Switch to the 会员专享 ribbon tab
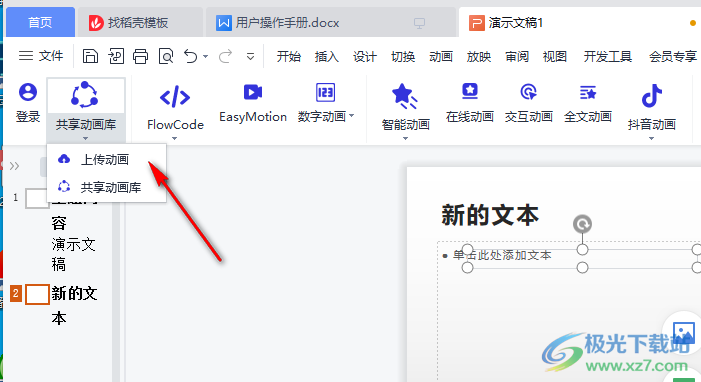 [673, 56]
